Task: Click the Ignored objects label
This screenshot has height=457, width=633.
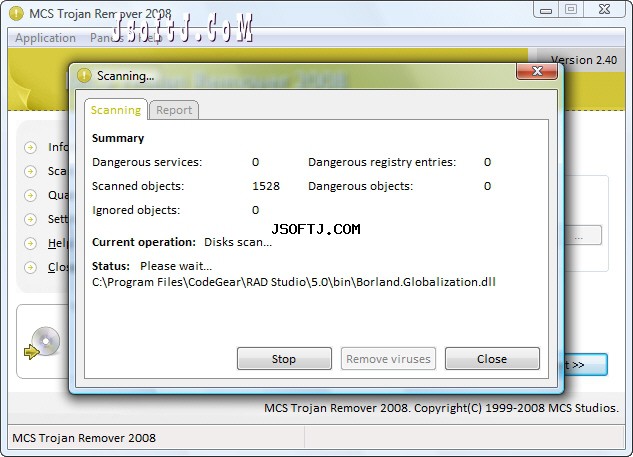Action: click(136, 210)
